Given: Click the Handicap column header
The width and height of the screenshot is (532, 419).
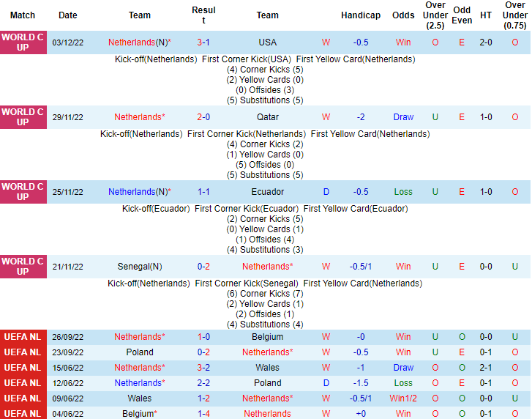Looking at the screenshot, I should (361, 15).
